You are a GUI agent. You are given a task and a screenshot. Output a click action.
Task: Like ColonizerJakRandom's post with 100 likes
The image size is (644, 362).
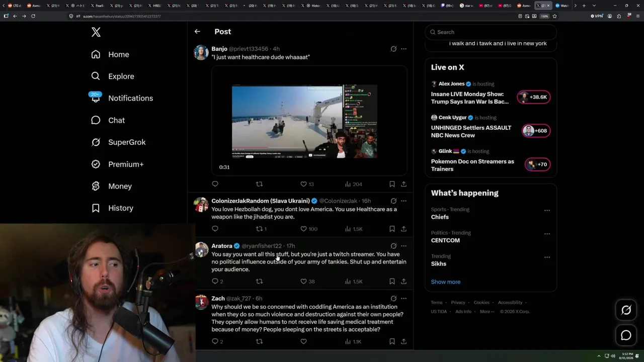(x=308, y=229)
